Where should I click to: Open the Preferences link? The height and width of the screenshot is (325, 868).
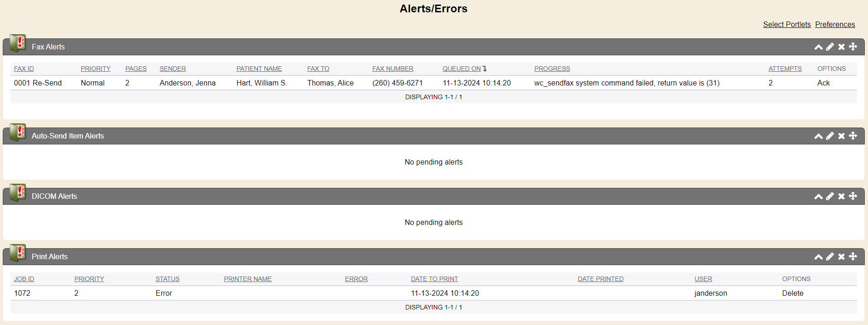[x=835, y=25]
